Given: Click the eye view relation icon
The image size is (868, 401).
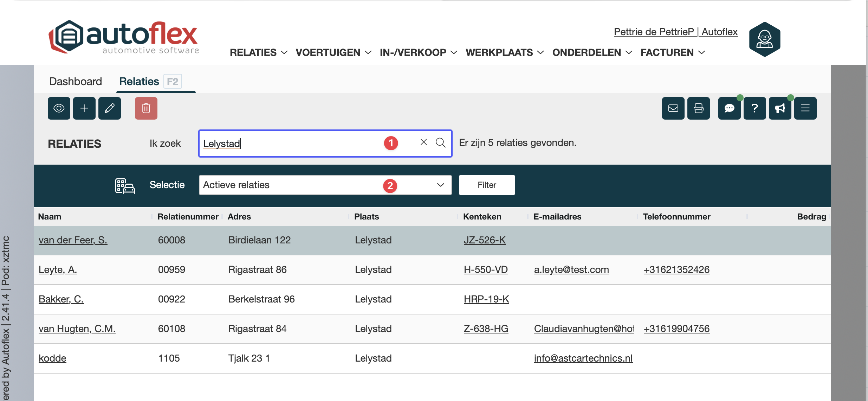Looking at the screenshot, I should click(x=59, y=108).
